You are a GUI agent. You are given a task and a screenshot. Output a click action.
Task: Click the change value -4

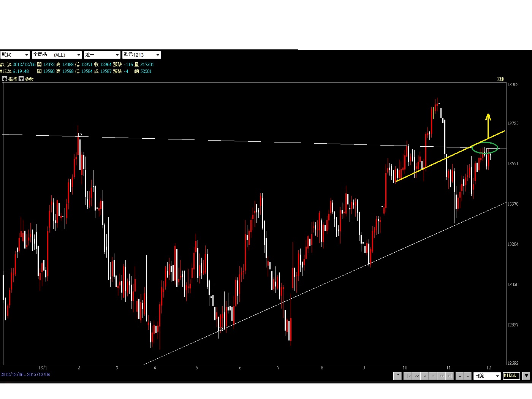pos(126,71)
